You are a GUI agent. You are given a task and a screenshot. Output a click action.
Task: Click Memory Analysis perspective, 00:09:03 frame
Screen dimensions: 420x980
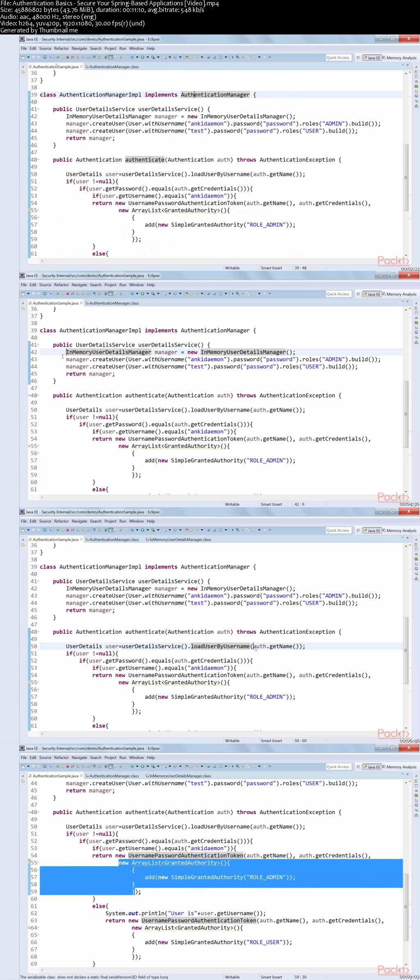399,767
